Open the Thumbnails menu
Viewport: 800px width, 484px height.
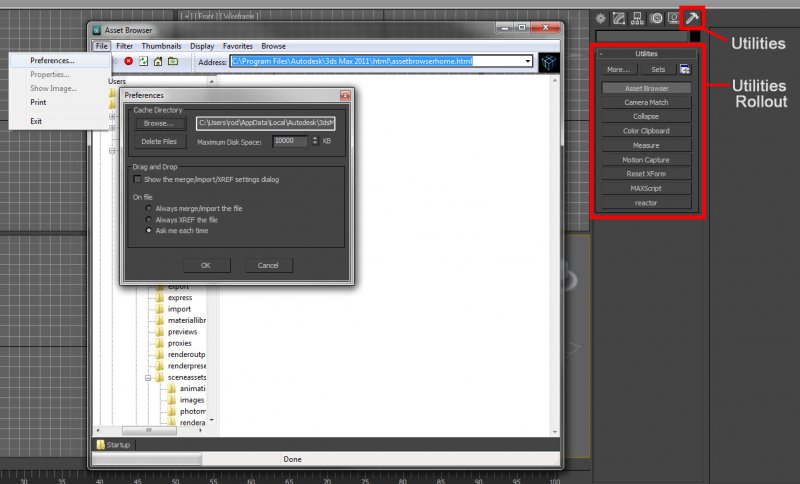(x=161, y=46)
